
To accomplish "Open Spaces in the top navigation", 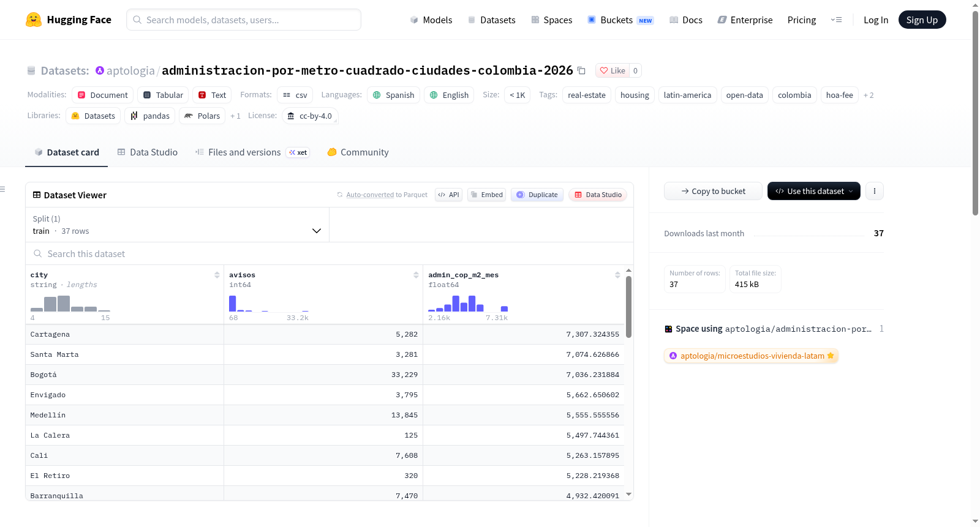I will click(x=552, y=20).
